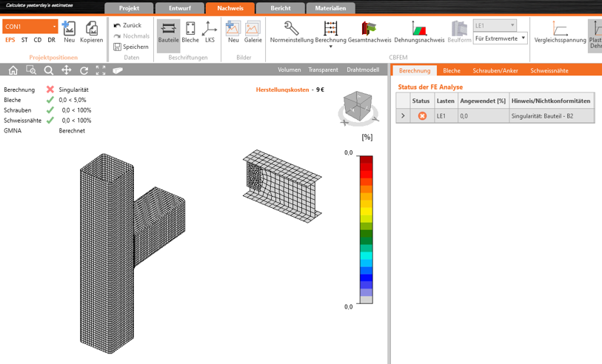The height and width of the screenshot is (364, 602).
Task: Click the Neu project item icon
Action: pyautogui.click(x=69, y=29)
